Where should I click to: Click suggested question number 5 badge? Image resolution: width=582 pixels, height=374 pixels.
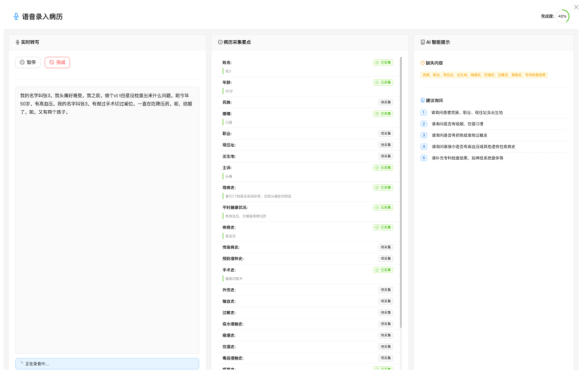tap(424, 158)
